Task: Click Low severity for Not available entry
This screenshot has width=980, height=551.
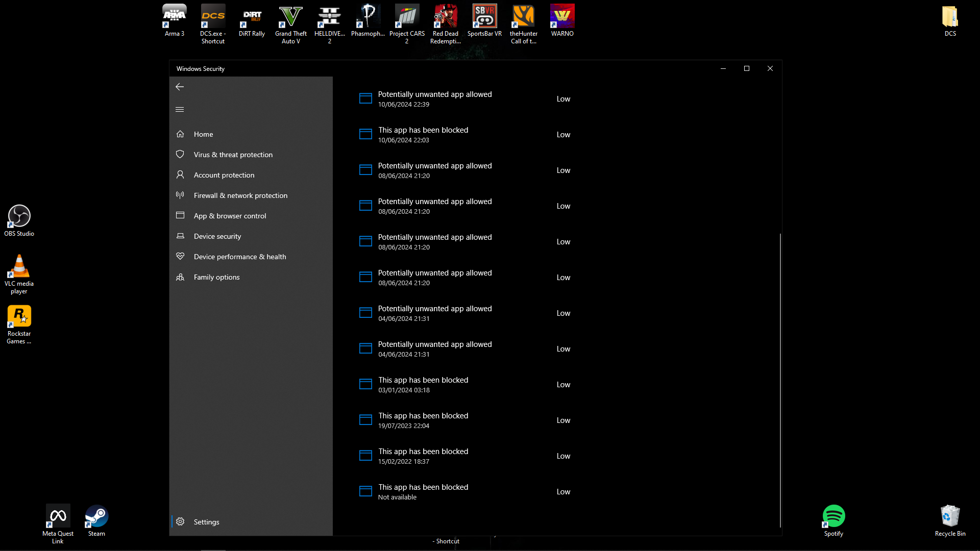Action: point(563,492)
